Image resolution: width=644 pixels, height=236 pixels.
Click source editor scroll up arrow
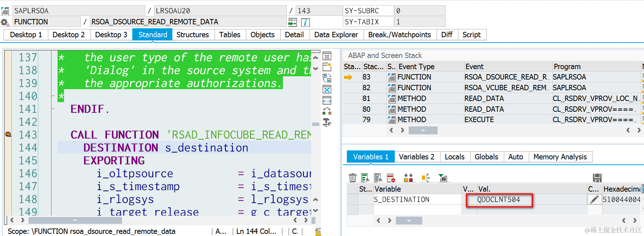315,58
